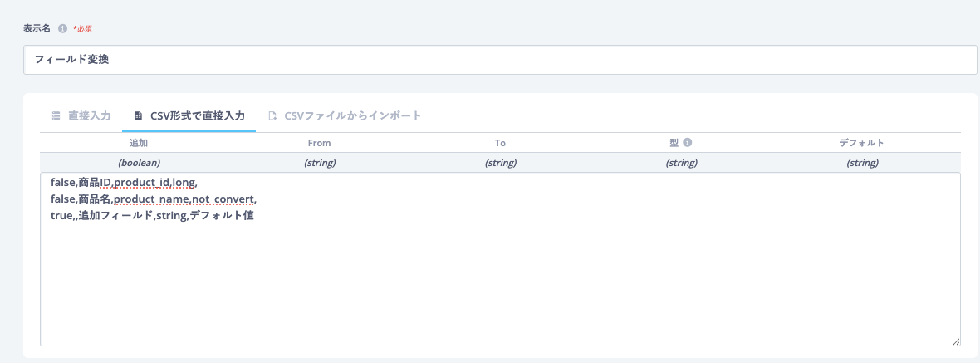Focus the 表示名 field containing フィールド変換
The height and width of the screenshot is (363, 980).
[x=498, y=60]
